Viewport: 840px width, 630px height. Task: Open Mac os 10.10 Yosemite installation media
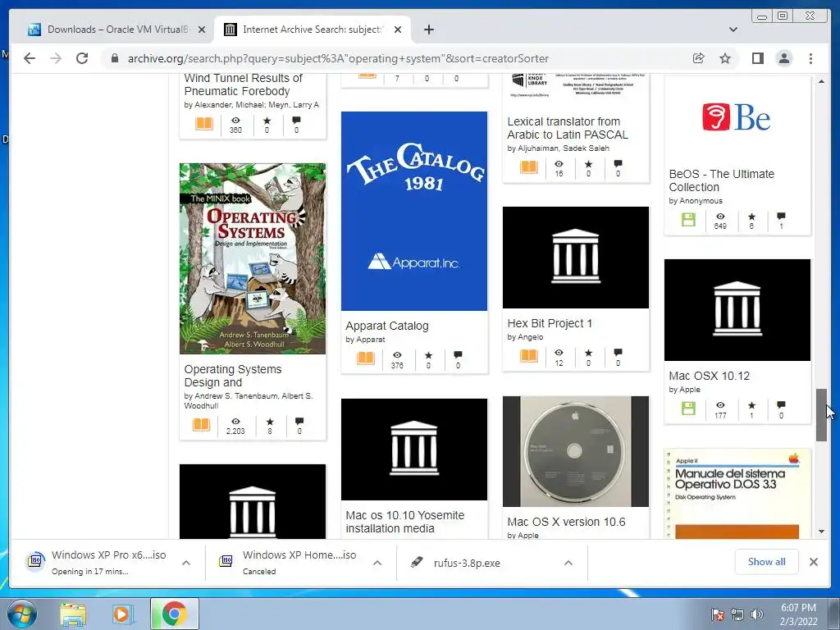click(405, 522)
